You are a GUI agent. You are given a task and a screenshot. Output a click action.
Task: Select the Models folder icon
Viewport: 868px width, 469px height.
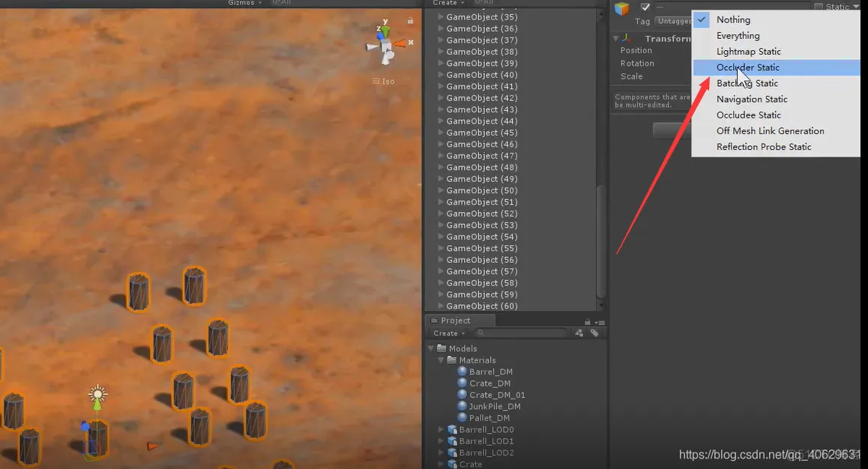(x=441, y=348)
